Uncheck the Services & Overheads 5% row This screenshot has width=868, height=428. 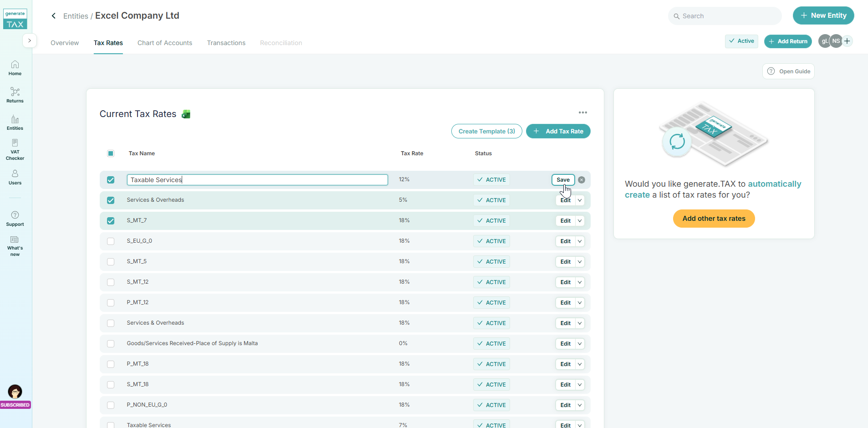111,200
